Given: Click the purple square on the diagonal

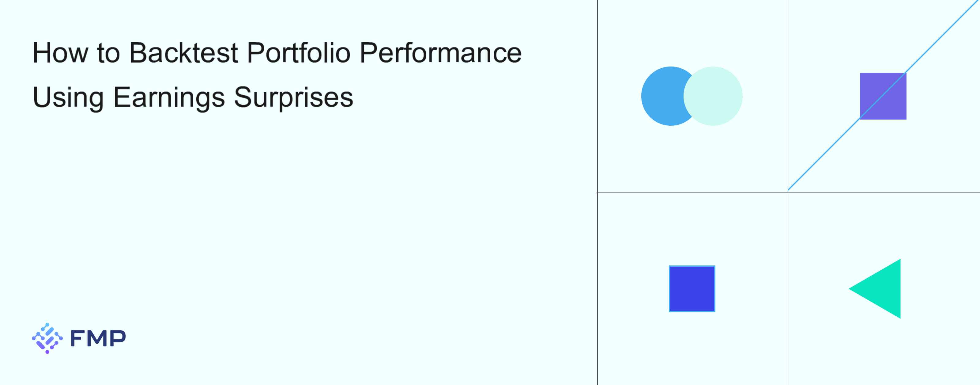Looking at the screenshot, I should pyautogui.click(x=883, y=96).
